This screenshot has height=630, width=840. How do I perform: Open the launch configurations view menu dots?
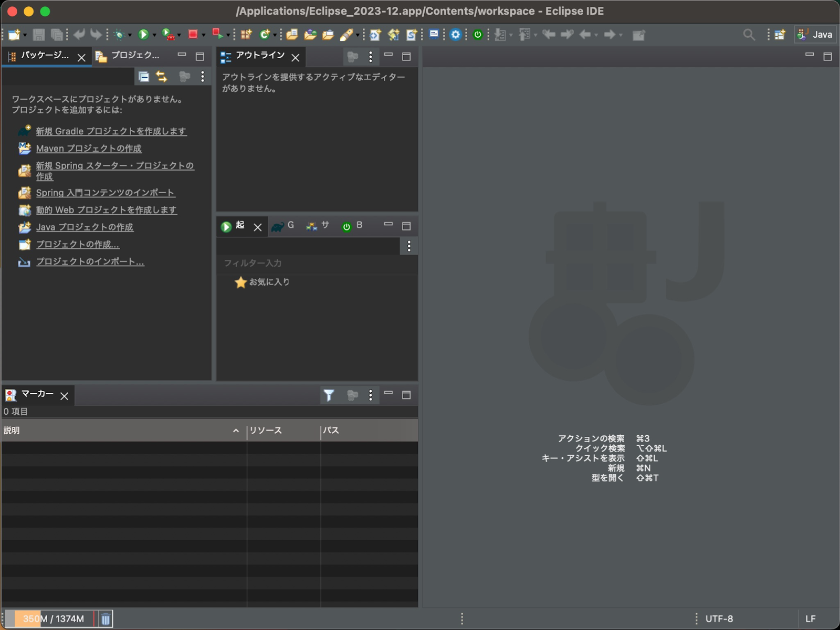click(409, 246)
